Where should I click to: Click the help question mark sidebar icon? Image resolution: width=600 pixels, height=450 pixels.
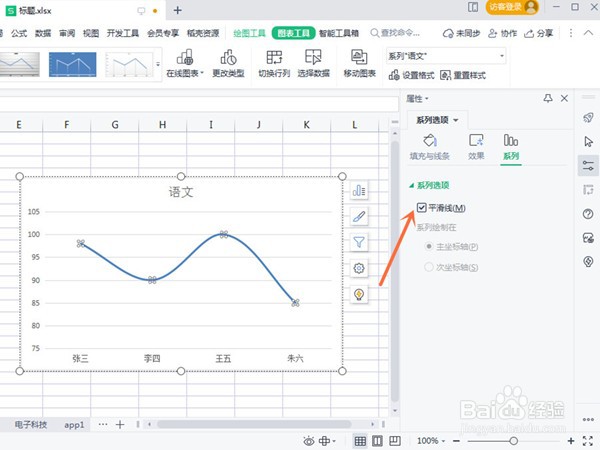click(588, 214)
